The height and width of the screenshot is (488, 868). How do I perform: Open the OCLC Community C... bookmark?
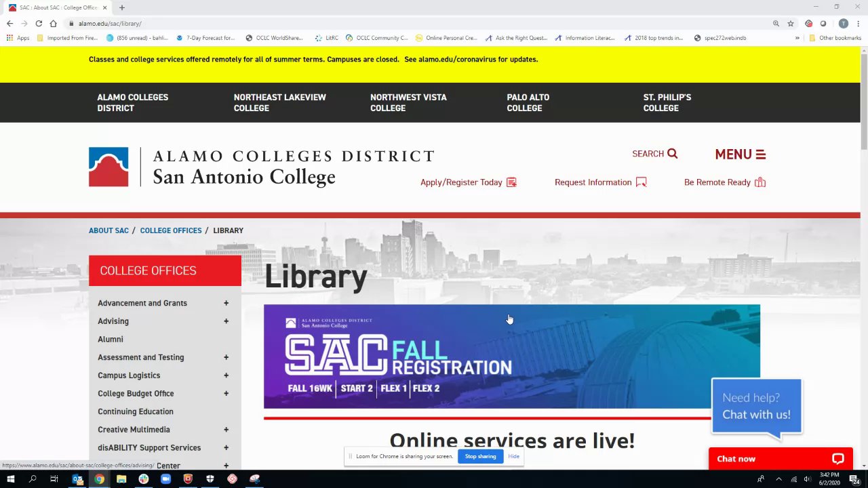(x=377, y=38)
